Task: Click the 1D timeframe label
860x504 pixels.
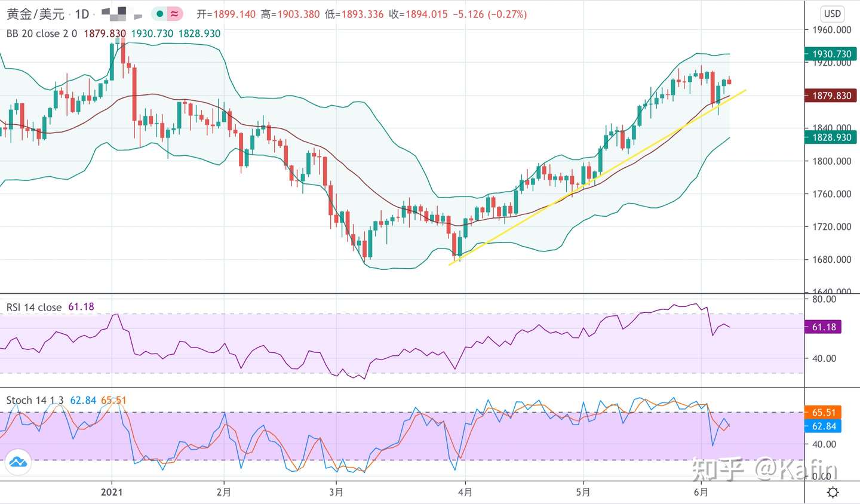Action: [x=82, y=14]
